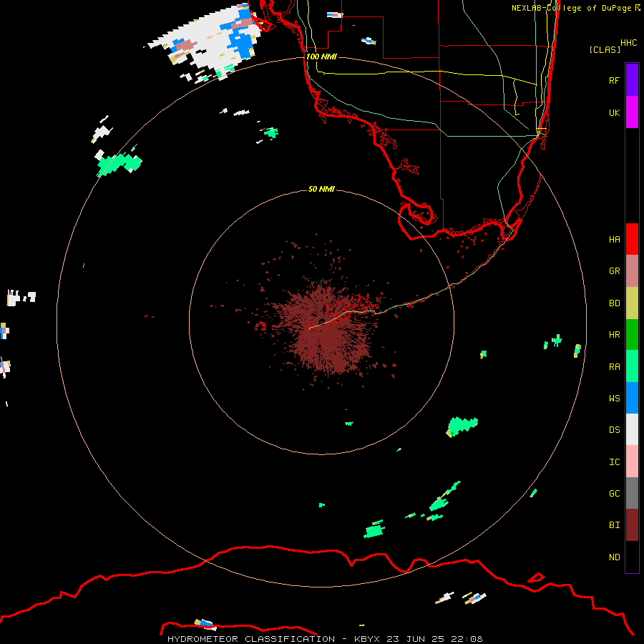
Task: Click the RF legend label
Action: [614, 80]
